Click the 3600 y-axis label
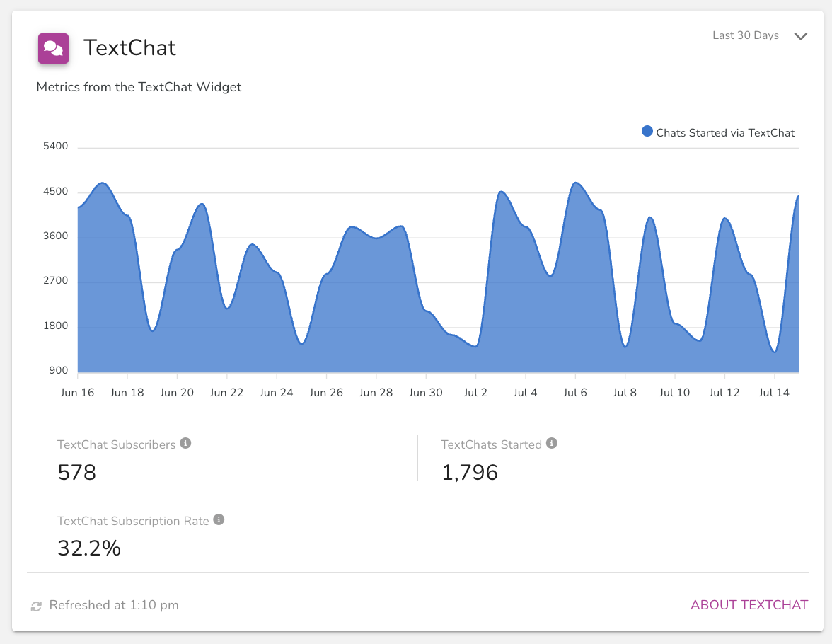Viewport: 832px width, 644px height. [x=56, y=236]
